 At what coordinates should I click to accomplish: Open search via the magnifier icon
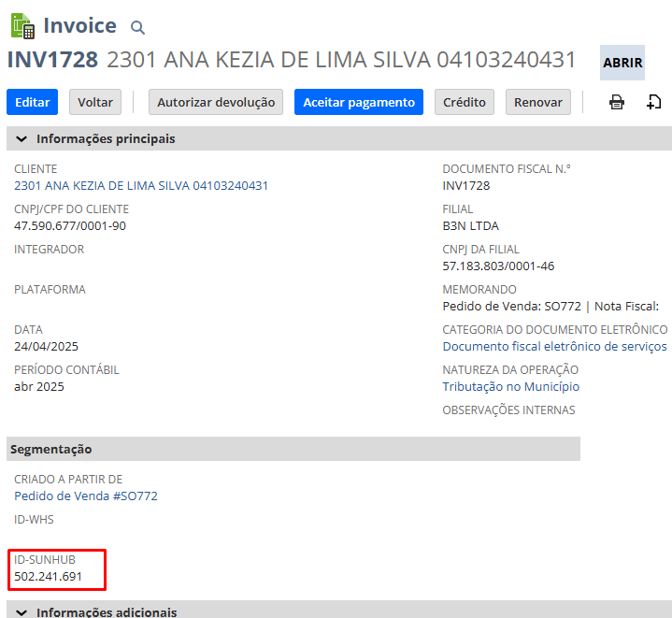137,28
